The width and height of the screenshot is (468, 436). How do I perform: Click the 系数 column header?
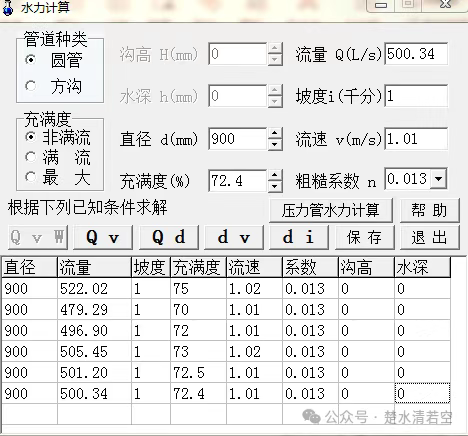(x=311, y=267)
